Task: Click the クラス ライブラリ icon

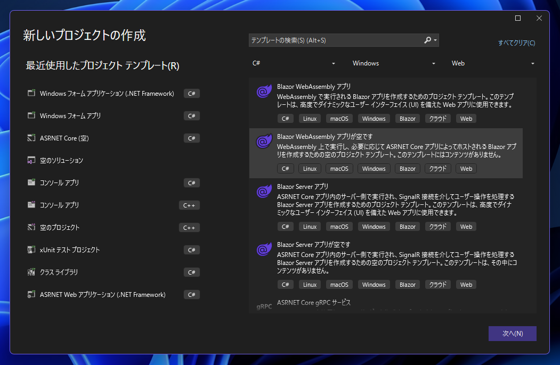Action: pyautogui.click(x=31, y=272)
